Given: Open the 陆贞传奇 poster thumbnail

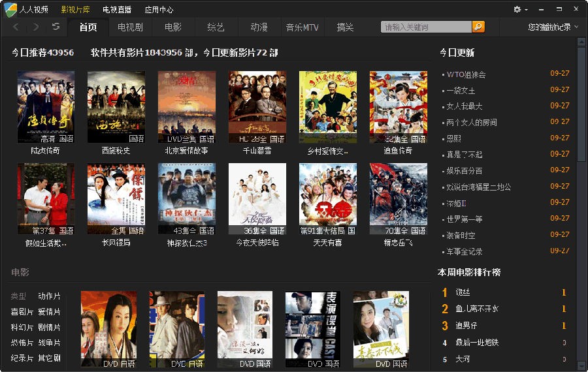Looking at the screenshot, I should [46, 107].
